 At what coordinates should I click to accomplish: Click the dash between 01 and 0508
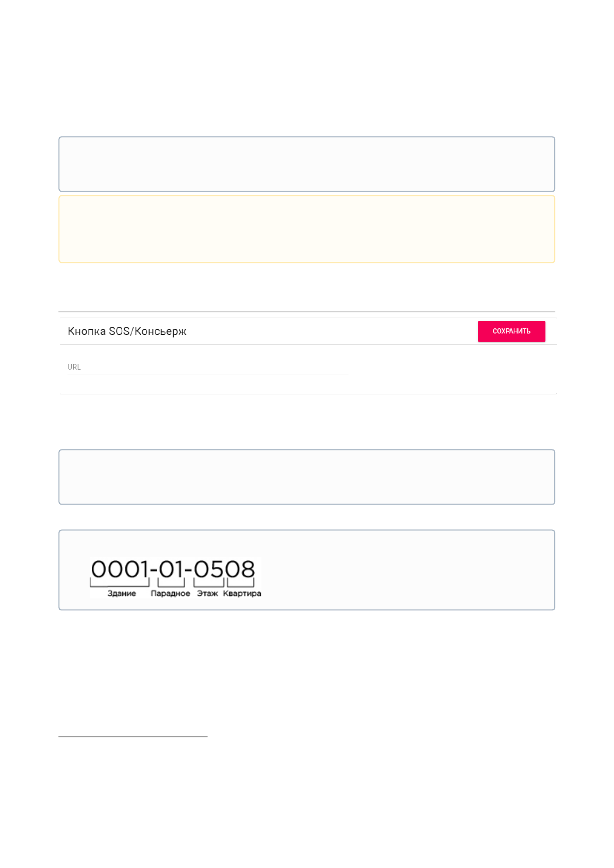click(x=188, y=571)
